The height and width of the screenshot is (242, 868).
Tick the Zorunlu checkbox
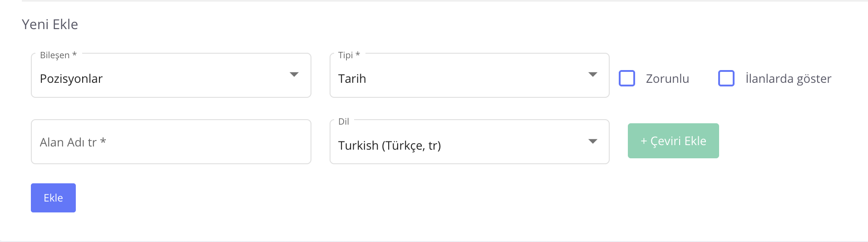627,78
